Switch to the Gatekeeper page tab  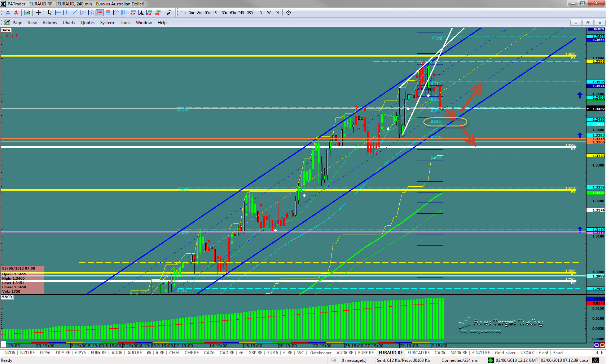coord(321,353)
